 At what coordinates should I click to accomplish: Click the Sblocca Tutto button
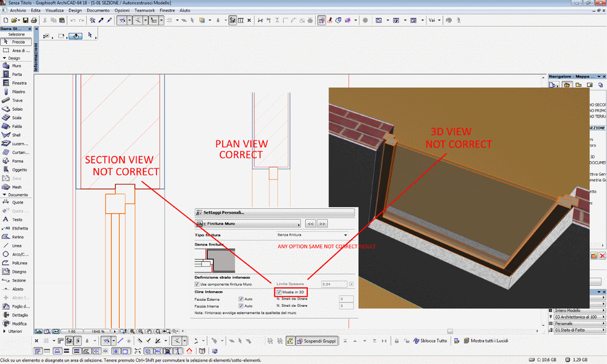click(430, 341)
